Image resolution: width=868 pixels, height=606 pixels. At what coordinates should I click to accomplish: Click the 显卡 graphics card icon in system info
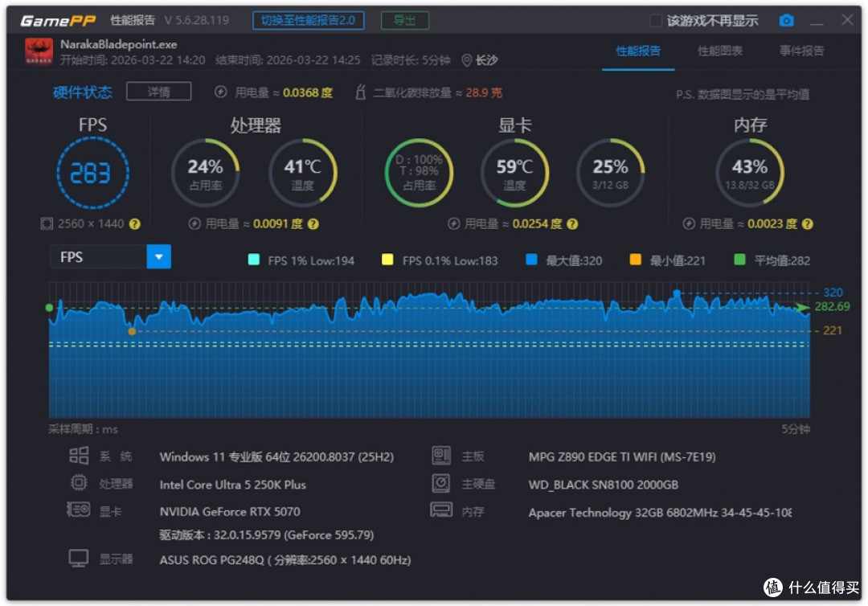click(79, 510)
